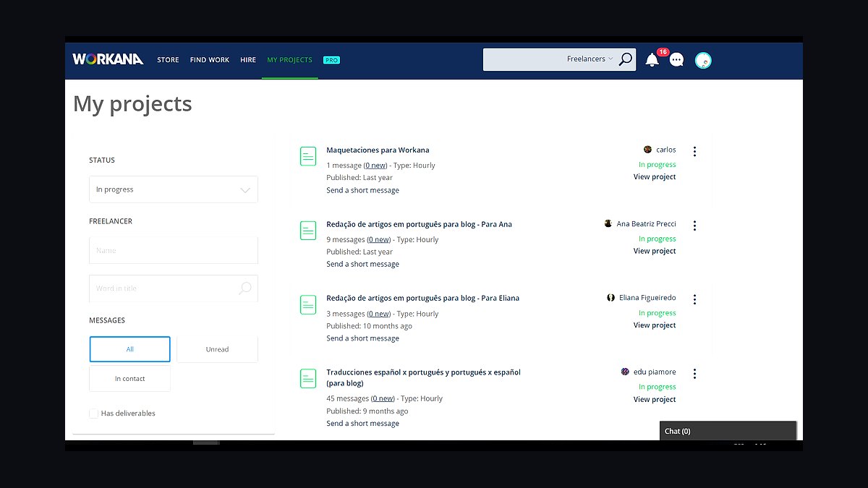Open the notifications bell
The image size is (868, 488).
pos(652,60)
